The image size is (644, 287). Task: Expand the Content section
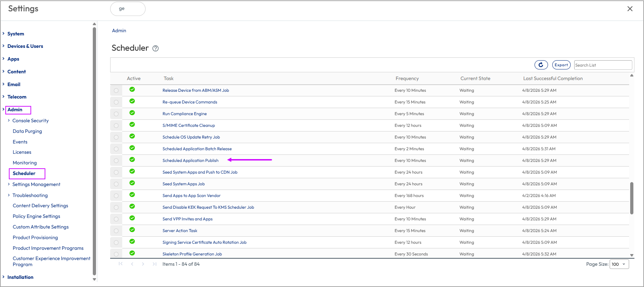click(x=4, y=72)
